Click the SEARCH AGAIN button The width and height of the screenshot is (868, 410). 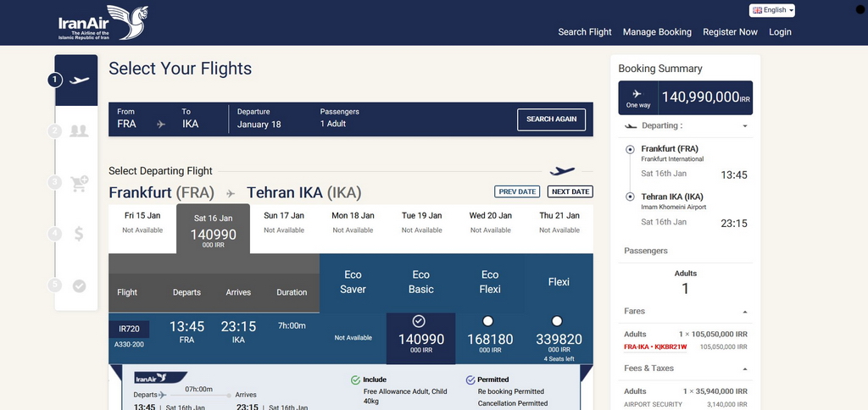pos(551,119)
